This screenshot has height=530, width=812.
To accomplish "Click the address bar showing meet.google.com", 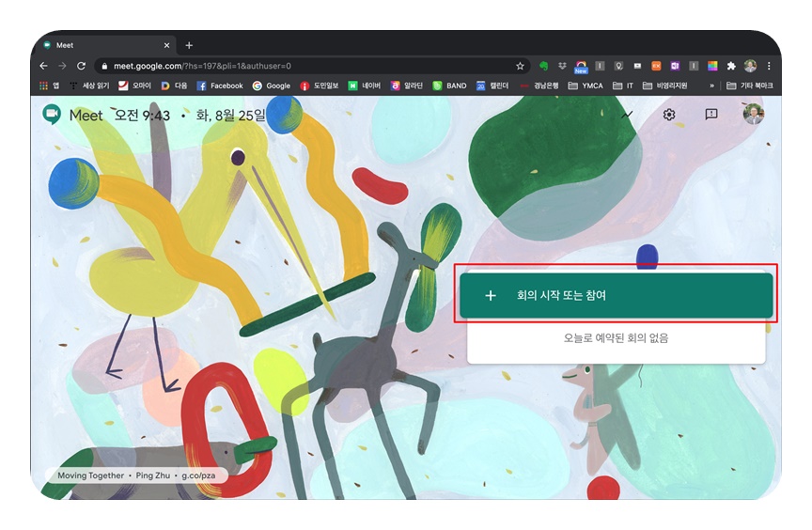I will 311,66.
